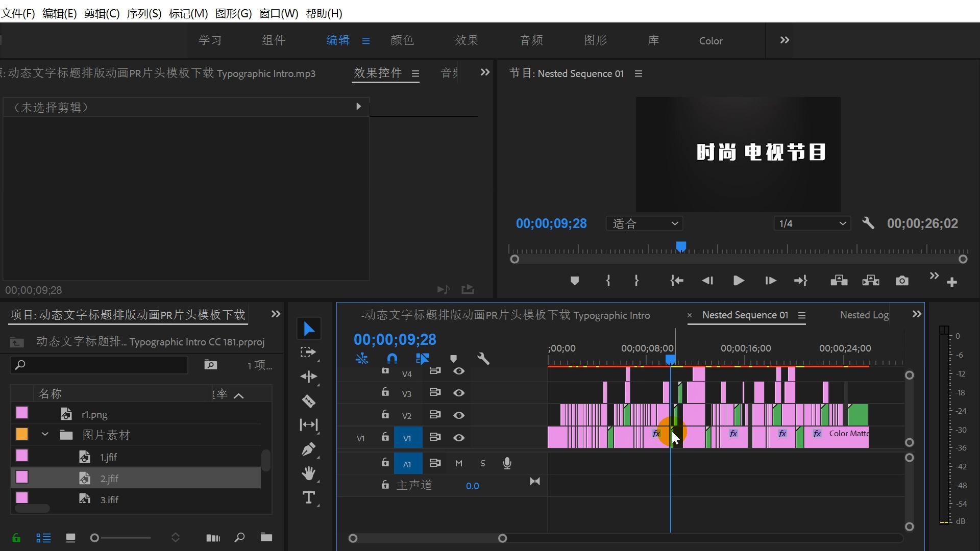
Task: Select the Ripple Edit tool
Action: [309, 377]
